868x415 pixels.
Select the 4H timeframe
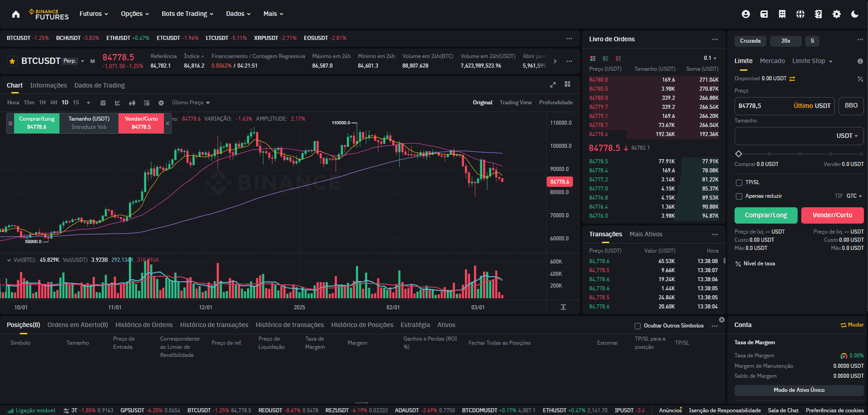pos(54,103)
